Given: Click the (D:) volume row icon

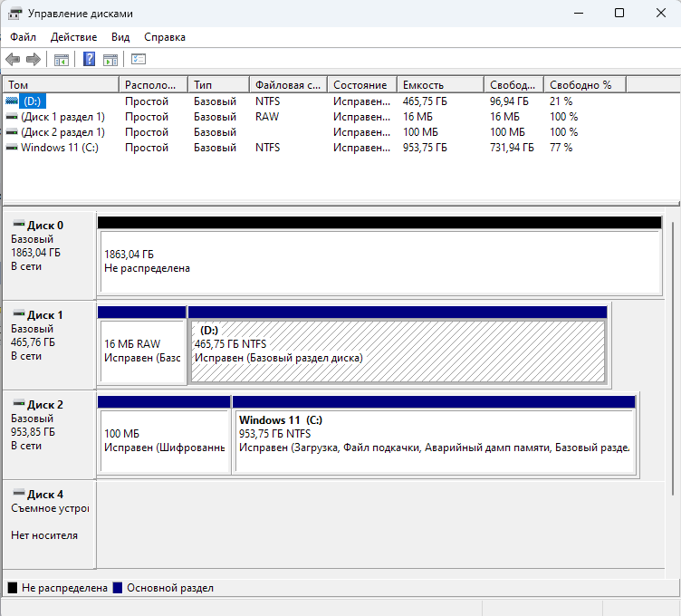Looking at the screenshot, I should [x=12, y=101].
